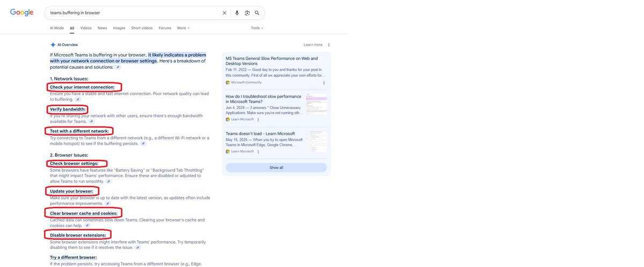Screen dimensions: 644x267
Task: Open the News tab
Action: pos(102,28)
